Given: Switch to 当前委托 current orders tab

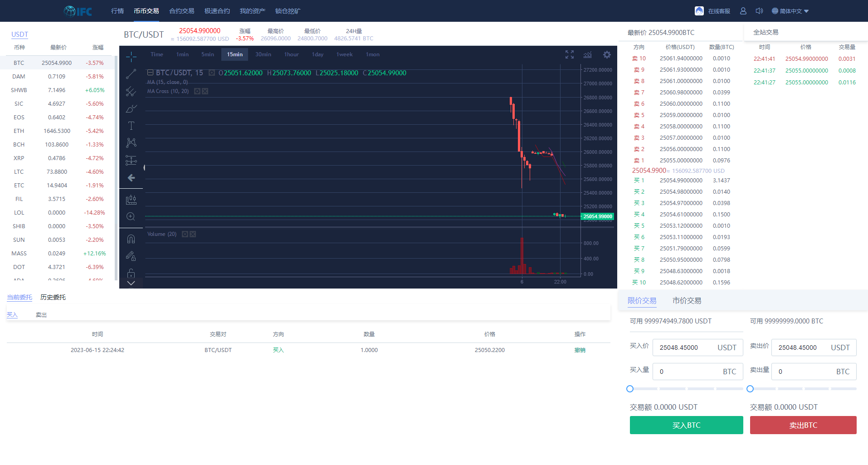Looking at the screenshot, I should pos(20,297).
